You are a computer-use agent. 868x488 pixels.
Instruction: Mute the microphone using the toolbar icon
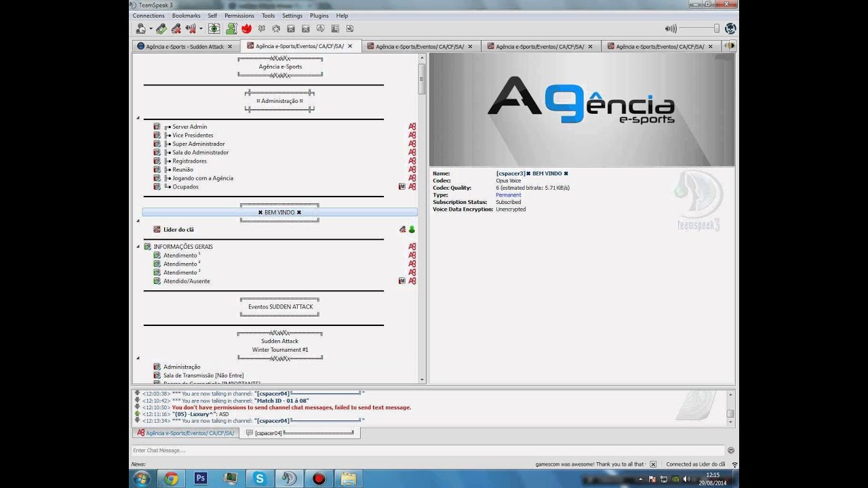tap(176, 28)
